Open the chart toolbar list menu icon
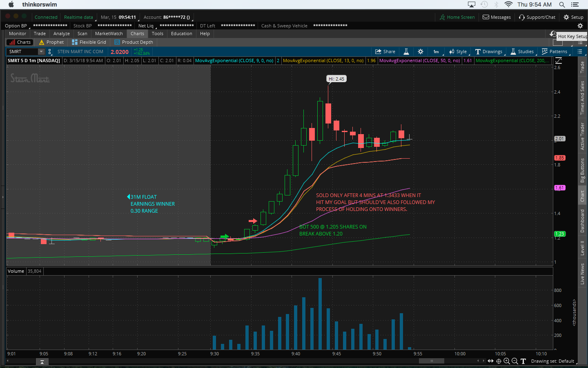The image size is (588, 368). [580, 52]
